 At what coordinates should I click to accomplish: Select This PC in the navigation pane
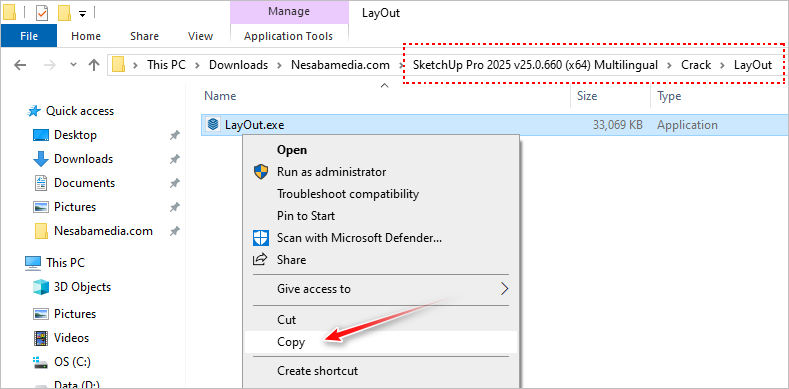pyautogui.click(x=65, y=263)
